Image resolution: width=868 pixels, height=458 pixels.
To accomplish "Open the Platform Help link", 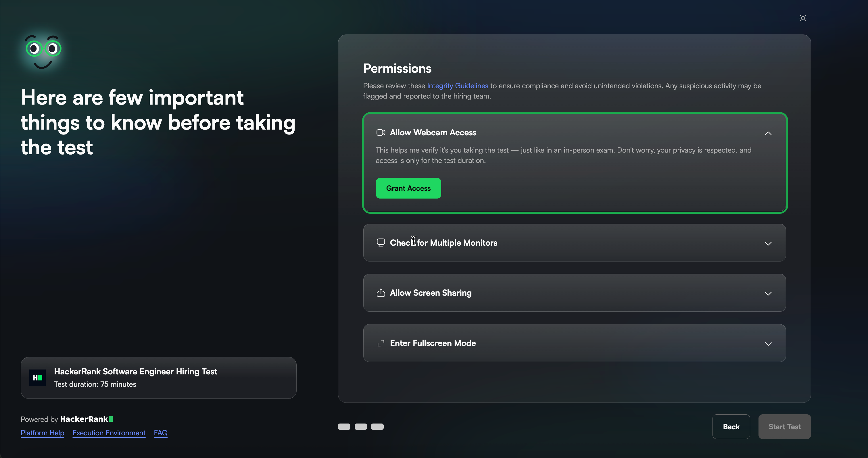I will (43, 433).
